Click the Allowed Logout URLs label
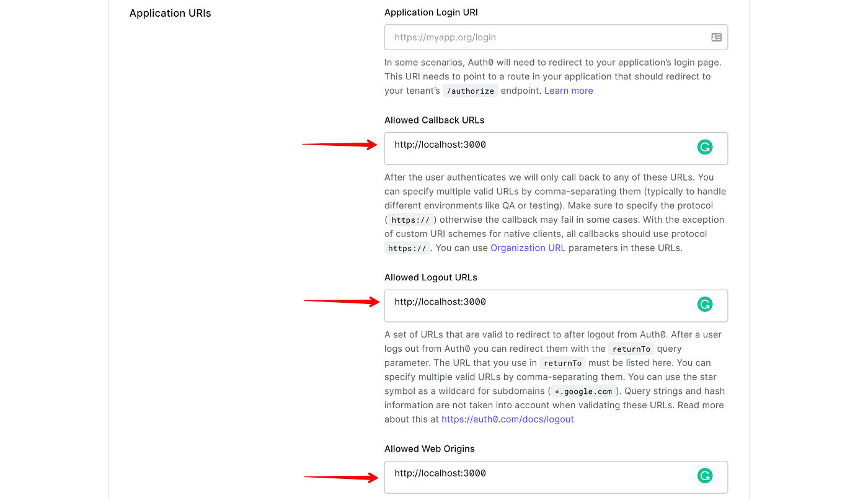The image size is (868, 500). 431,277
